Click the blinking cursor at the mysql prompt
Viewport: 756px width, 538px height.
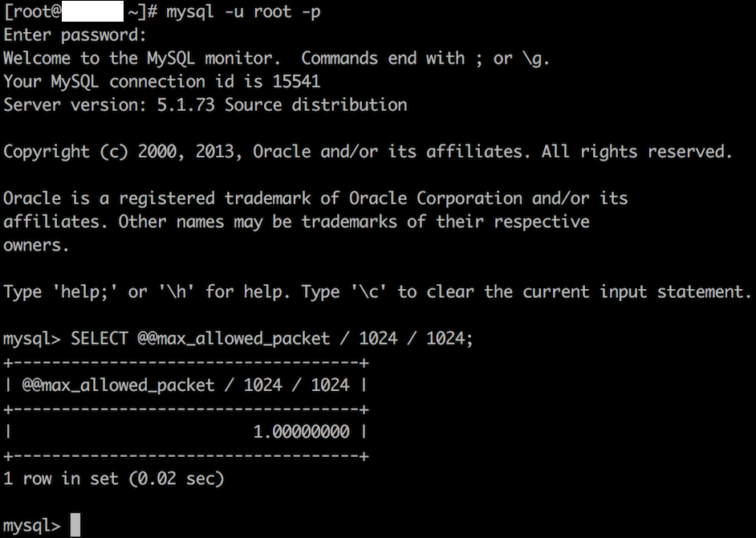click(x=75, y=524)
